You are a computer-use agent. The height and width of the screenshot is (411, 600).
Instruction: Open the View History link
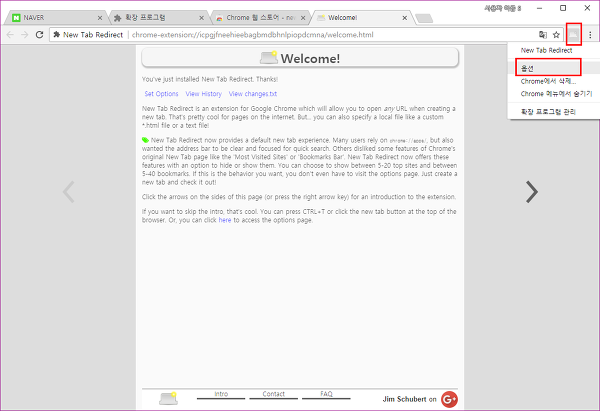[204, 94]
